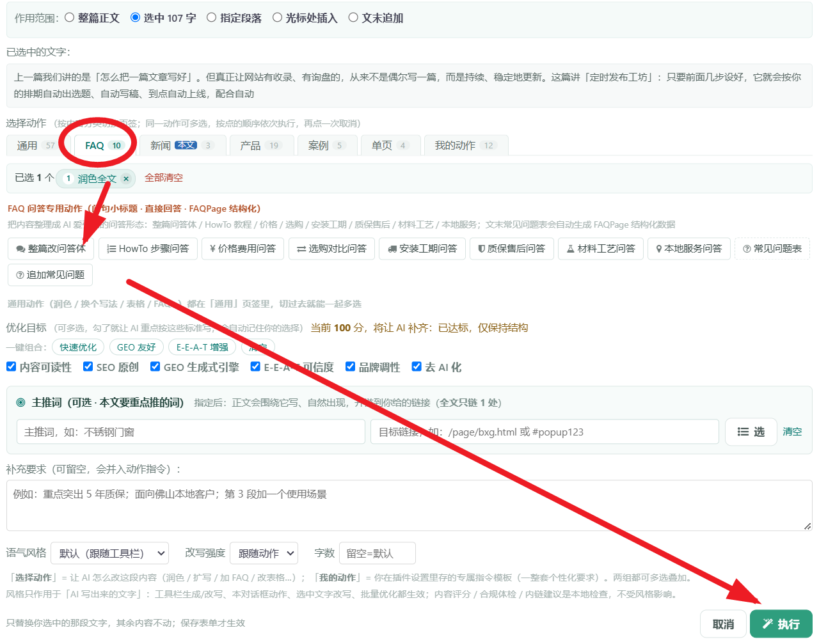Go to the 案例 tab
The width and height of the screenshot is (819, 644).
(x=326, y=146)
